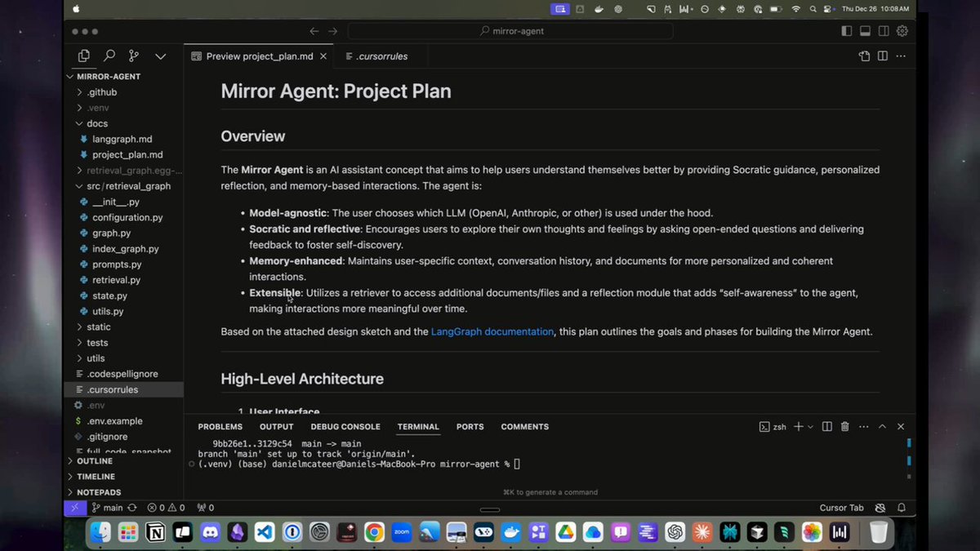Expand the .venv folder
This screenshot has height=551, width=980.
tap(123, 108)
